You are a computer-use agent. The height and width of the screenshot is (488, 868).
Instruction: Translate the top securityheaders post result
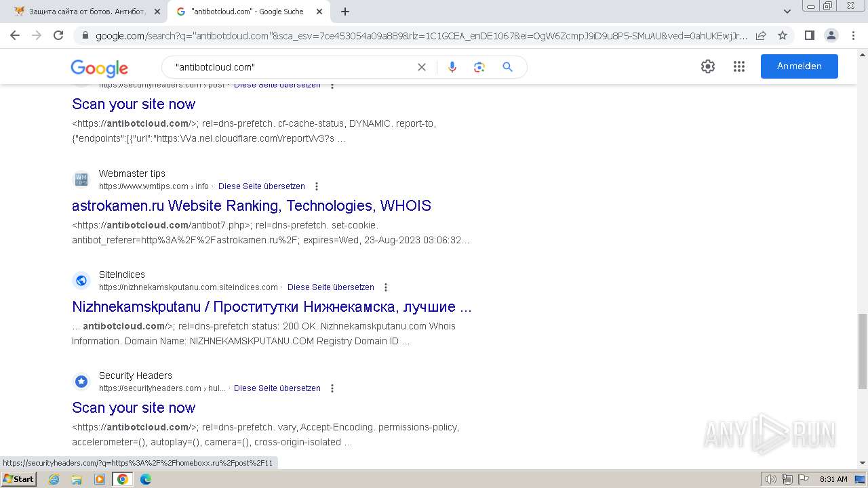coord(277,85)
